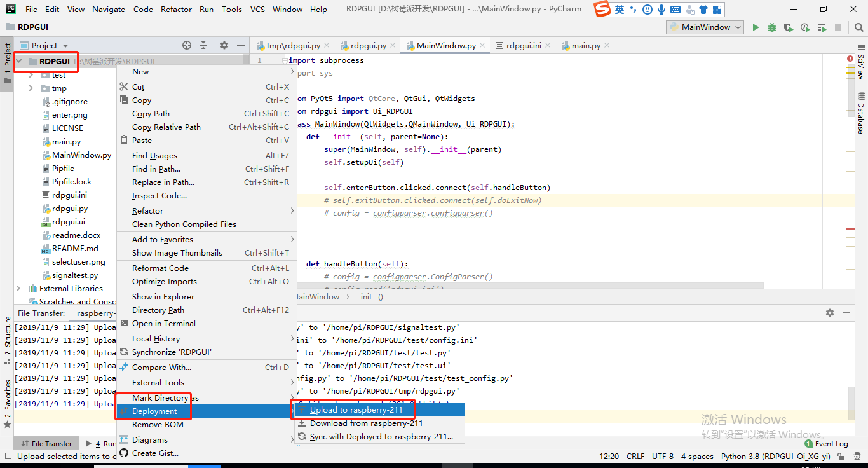Click MainWindow in editor breadcrumb

point(318,296)
